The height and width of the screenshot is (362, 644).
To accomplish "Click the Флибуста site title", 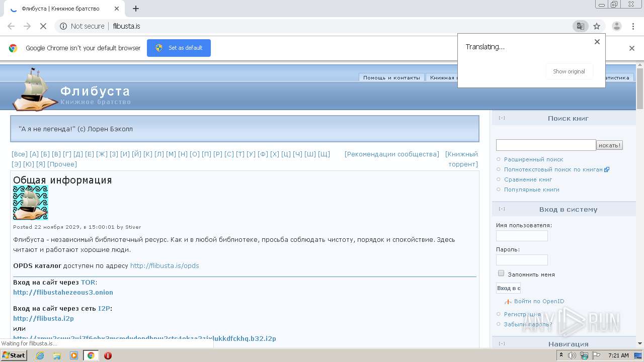I will coord(95,91).
